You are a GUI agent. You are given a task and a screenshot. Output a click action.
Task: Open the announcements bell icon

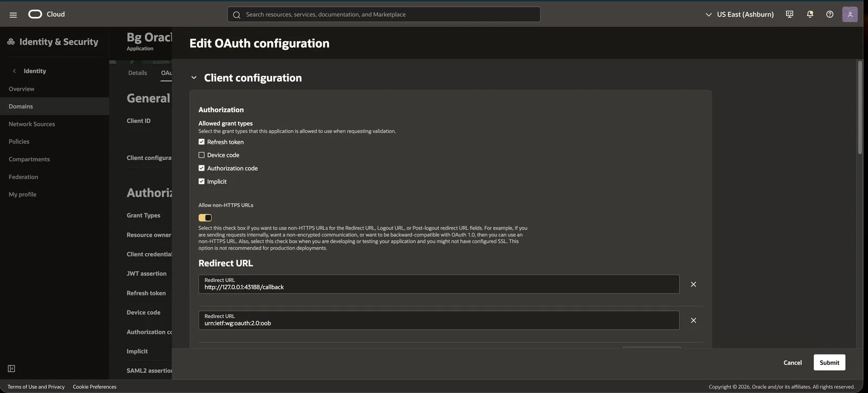tap(810, 14)
